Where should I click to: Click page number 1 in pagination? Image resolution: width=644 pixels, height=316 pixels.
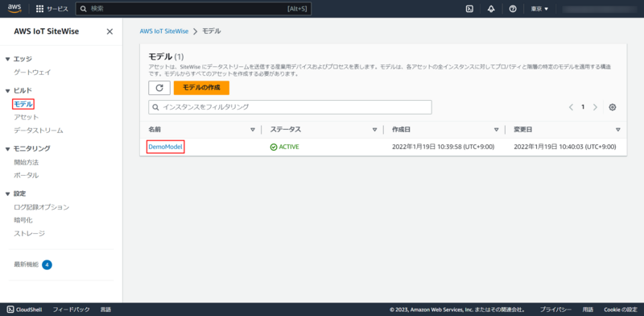click(x=583, y=107)
